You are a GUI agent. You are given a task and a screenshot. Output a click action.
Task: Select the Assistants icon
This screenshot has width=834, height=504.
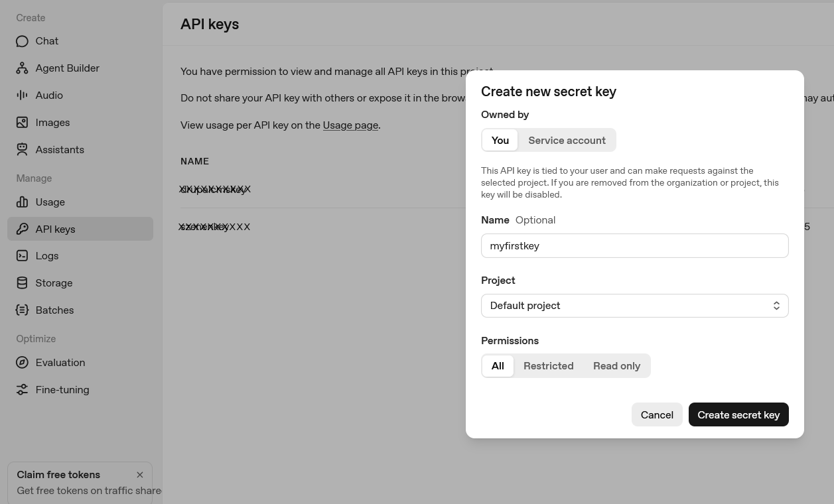pos(22,149)
